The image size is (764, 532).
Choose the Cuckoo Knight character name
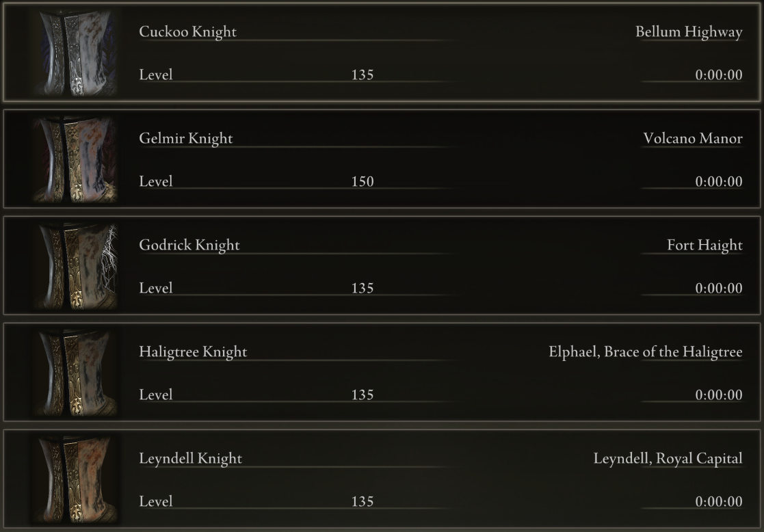coord(187,31)
